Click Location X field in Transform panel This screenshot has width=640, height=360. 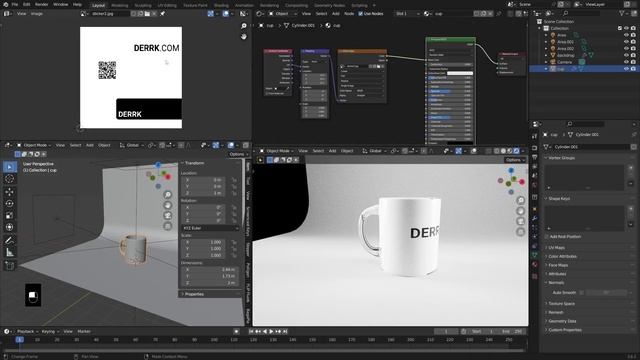tap(203, 180)
